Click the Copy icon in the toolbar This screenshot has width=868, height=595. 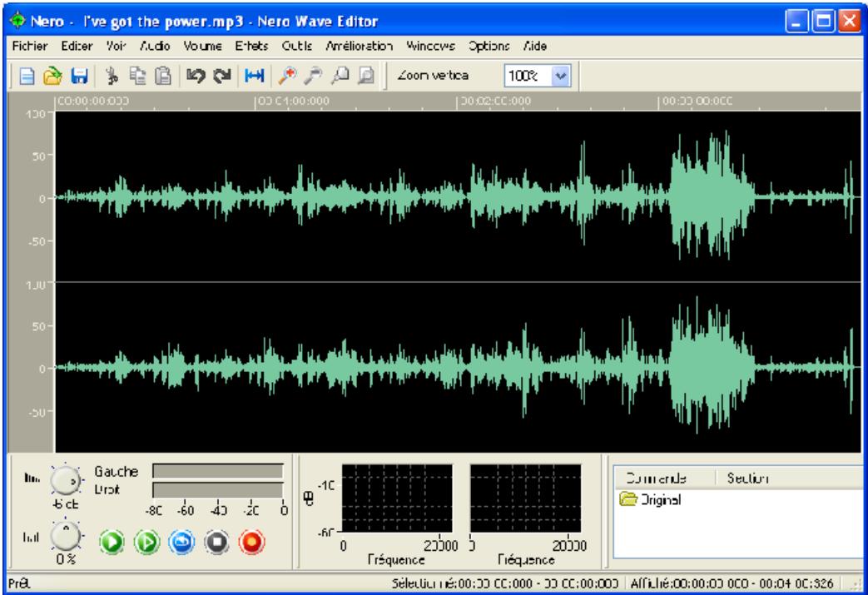pyautogui.click(x=137, y=76)
